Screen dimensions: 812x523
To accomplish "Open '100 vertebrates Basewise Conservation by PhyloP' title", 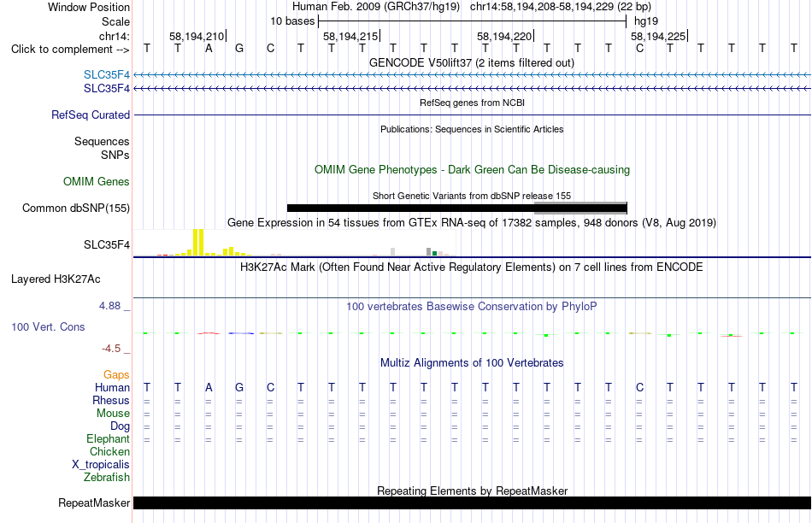I will (x=472, y=307).
